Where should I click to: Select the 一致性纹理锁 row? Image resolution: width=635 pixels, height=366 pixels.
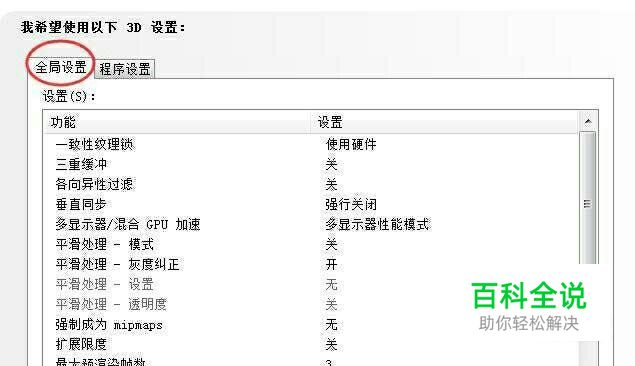point(311,145)
